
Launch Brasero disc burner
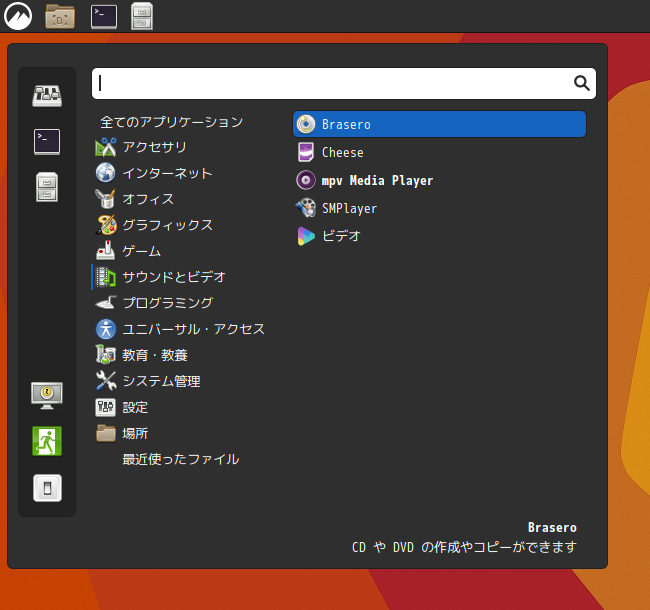pos(439,124)
